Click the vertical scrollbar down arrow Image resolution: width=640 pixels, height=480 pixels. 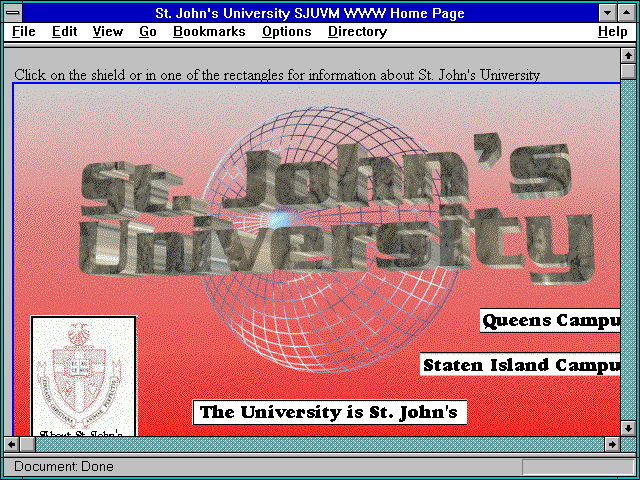pyautogui.click(x=628, y=428)
